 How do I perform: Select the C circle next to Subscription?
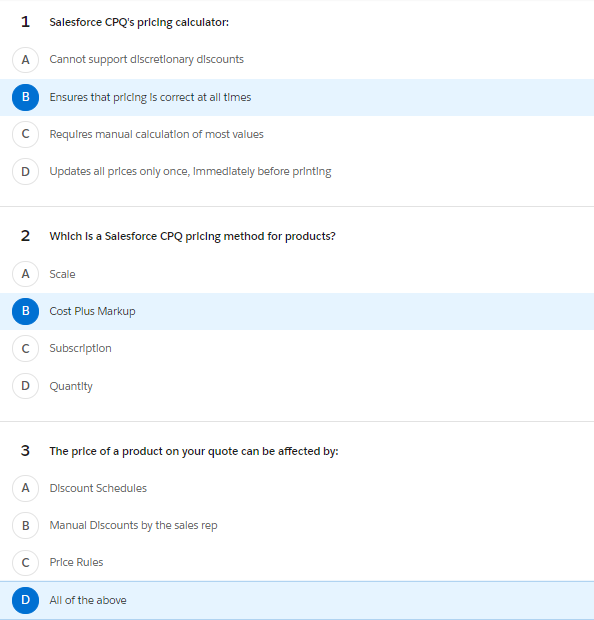click(x=25, y=348)
